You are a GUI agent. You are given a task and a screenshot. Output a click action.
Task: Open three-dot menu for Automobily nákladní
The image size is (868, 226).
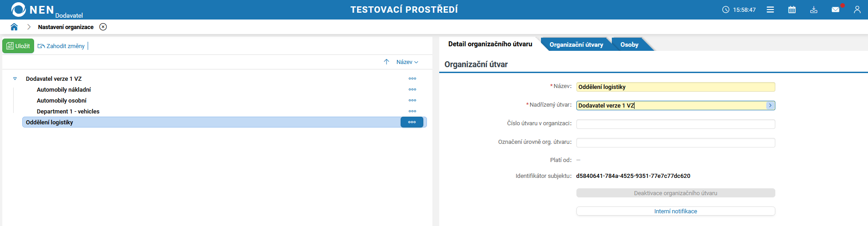click(x=412, y=89)
